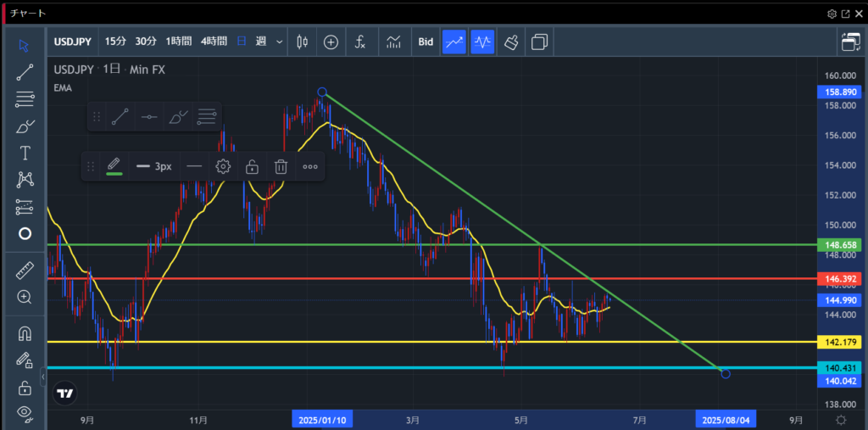Toggle the highlighted trend line chart button

454,42
